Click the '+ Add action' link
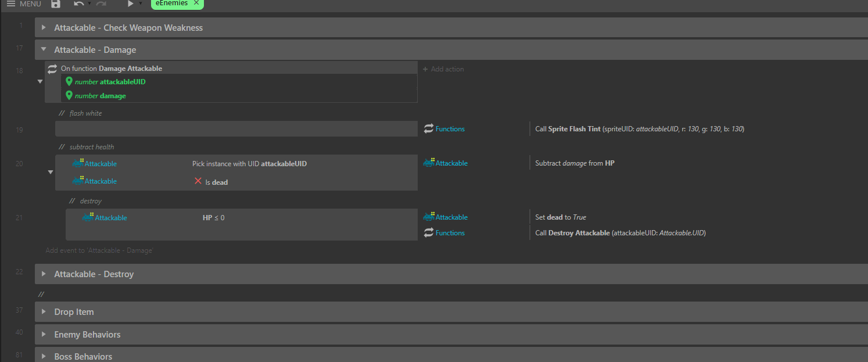Image resolution: width=868 pixels, height=362 pixels. click(x=443, y=69)
